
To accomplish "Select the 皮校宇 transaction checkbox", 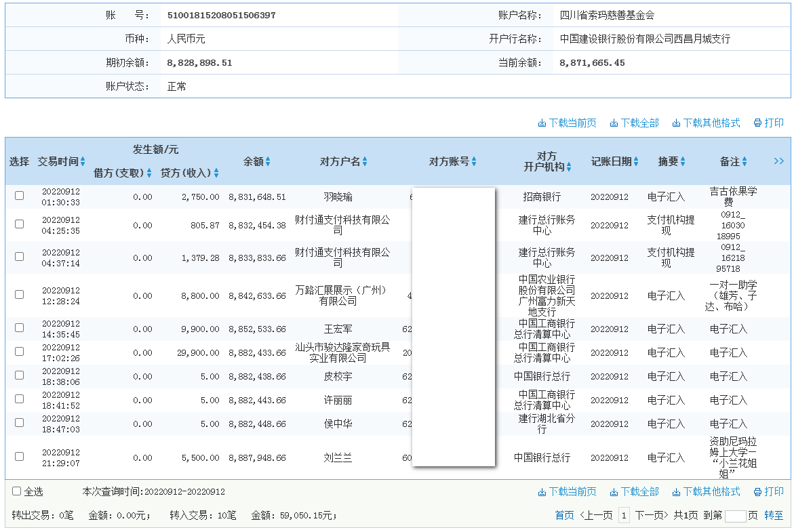I will point(19,375).
